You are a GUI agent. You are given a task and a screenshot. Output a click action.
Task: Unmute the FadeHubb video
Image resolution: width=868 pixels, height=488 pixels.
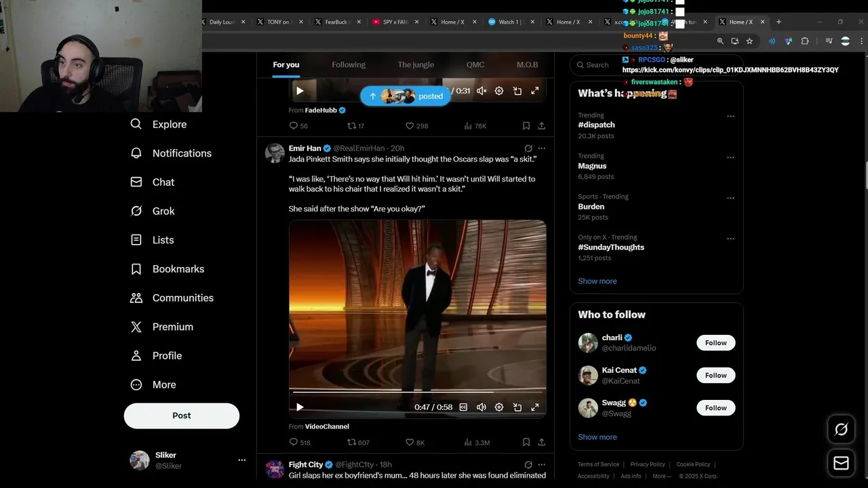(x=481, y=91)
